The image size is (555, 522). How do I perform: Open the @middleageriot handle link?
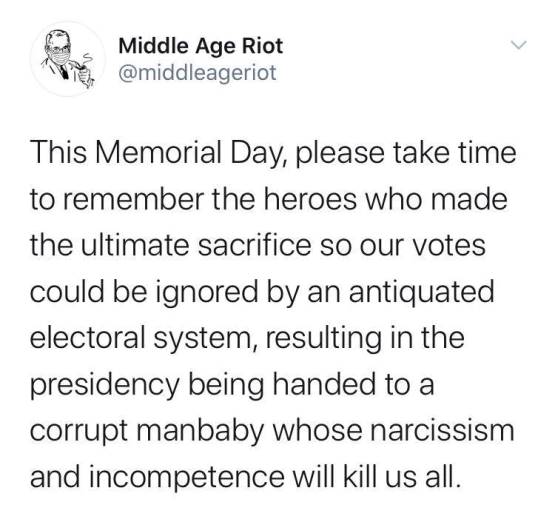197,73
